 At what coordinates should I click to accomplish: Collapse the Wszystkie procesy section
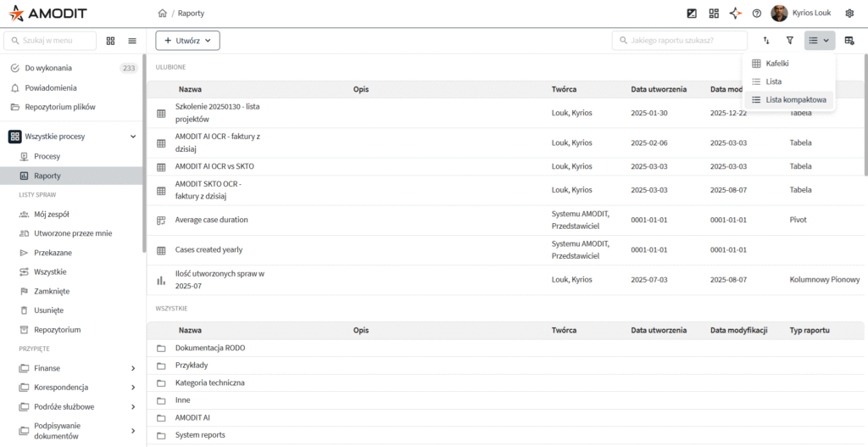(133, 137)
